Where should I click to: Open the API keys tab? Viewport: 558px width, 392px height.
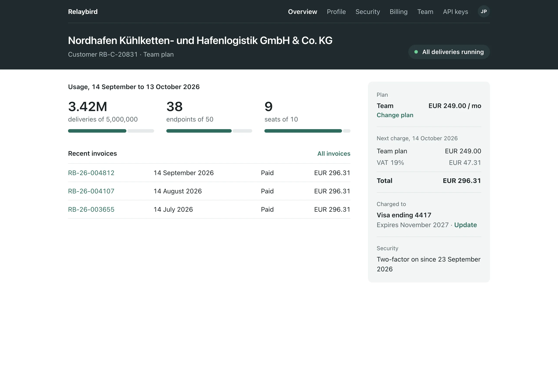click(455, 12)
